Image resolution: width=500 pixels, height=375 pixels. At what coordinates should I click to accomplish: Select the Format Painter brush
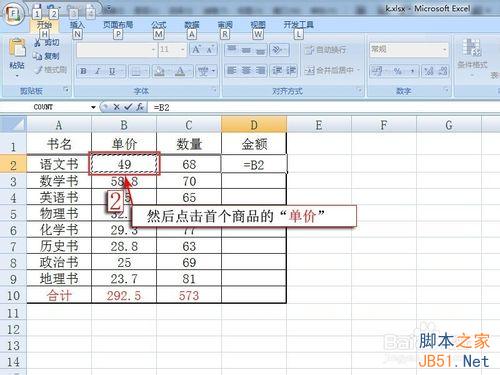click(x=39, y=70)
